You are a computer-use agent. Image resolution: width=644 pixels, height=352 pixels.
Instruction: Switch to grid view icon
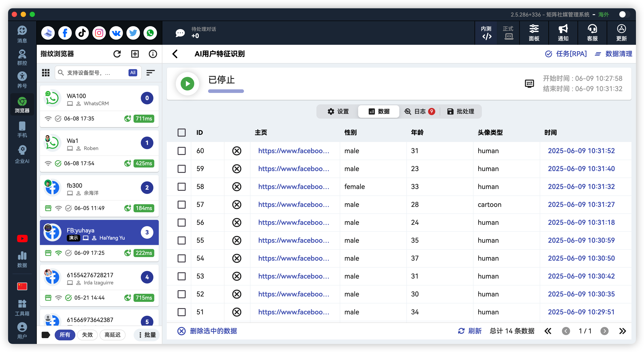coord(46,73)
